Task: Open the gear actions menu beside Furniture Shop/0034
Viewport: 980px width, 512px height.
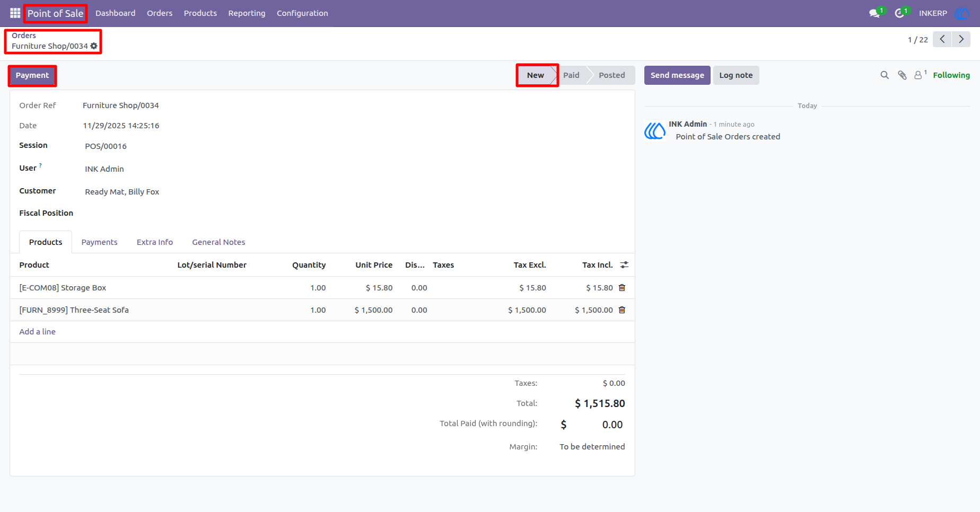Action: click(x=94, y=46)
